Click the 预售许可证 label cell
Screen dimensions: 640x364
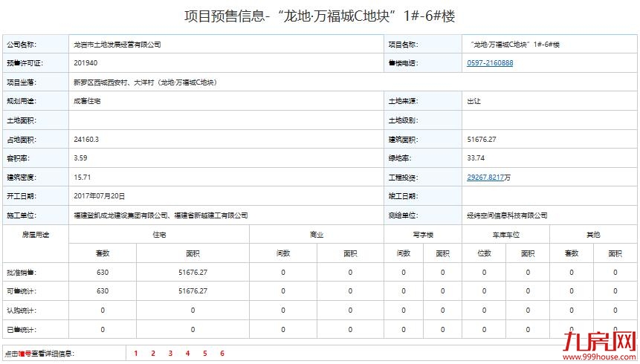pyautogui.click(x=36, y=63)
